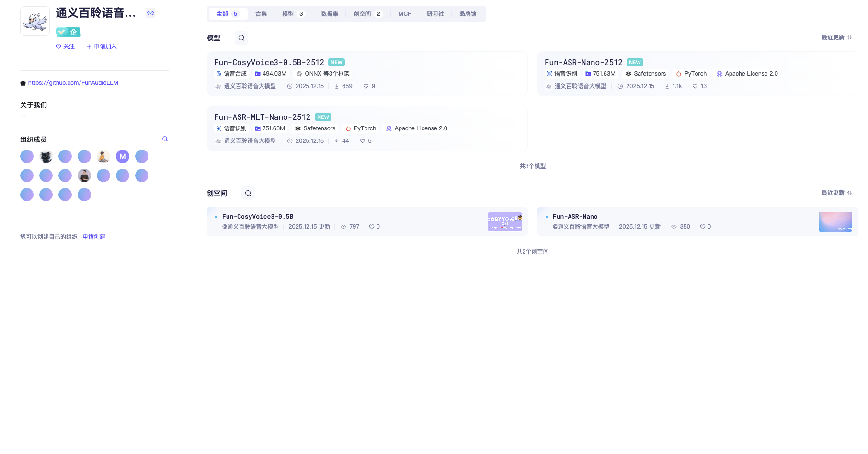Click the ONNX 等3个框架 tag
The width and height of the screenshot is (868, 454).
pos(323,74)
